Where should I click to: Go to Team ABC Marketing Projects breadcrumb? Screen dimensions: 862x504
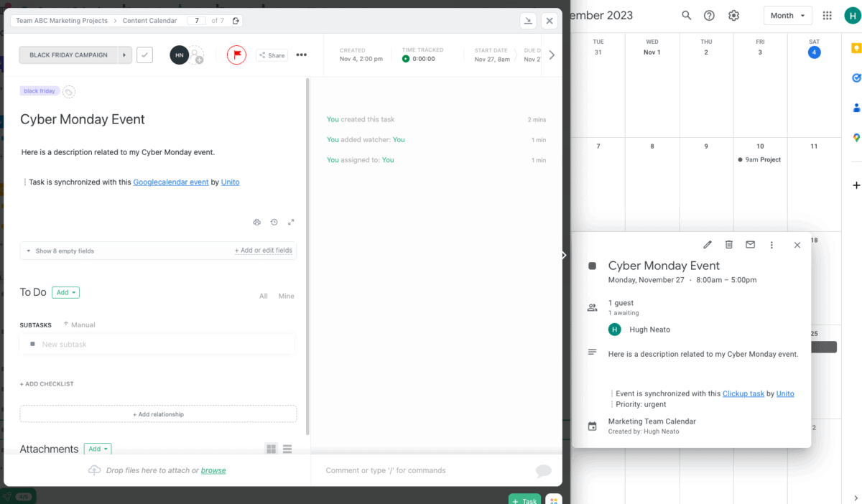[62, 21]
